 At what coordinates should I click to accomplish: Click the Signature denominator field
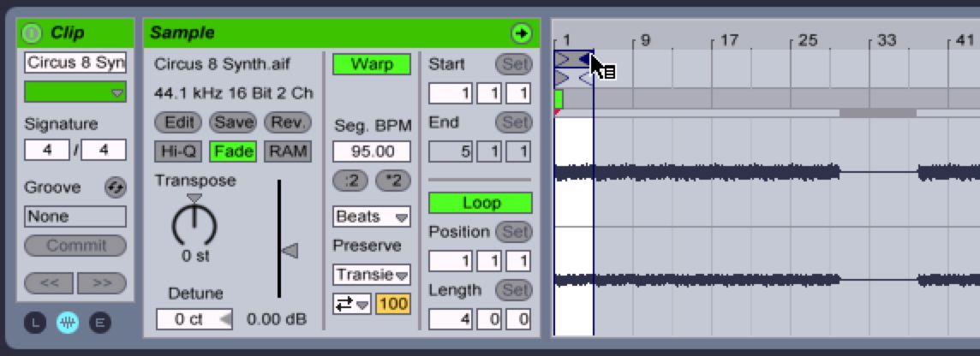[103, 150]
